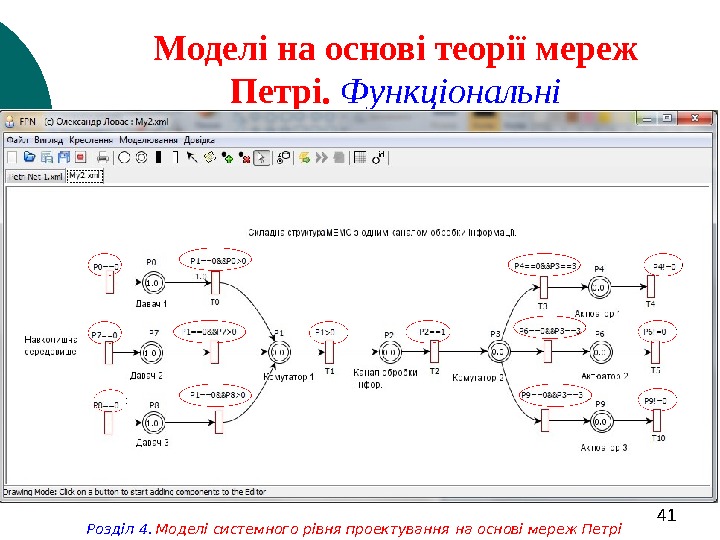Click condition label P7==0
The image size is (720, 540).
click(105, 334)
